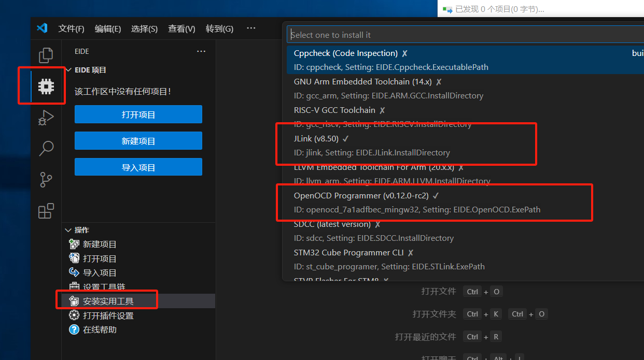This screenshot has height=360, width=644.
Task: Click 该工作区中没有任何项目 message
Action: [123, 92]
